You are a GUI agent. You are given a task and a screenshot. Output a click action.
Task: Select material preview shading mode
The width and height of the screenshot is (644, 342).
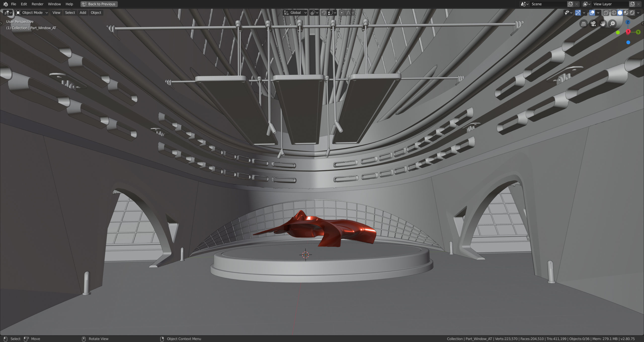[x=626, y=13]
